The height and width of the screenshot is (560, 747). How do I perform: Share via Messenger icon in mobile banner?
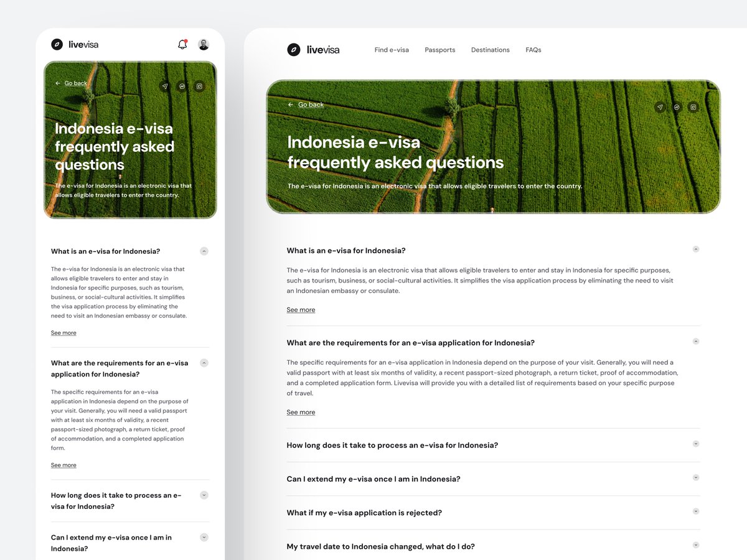182,86
